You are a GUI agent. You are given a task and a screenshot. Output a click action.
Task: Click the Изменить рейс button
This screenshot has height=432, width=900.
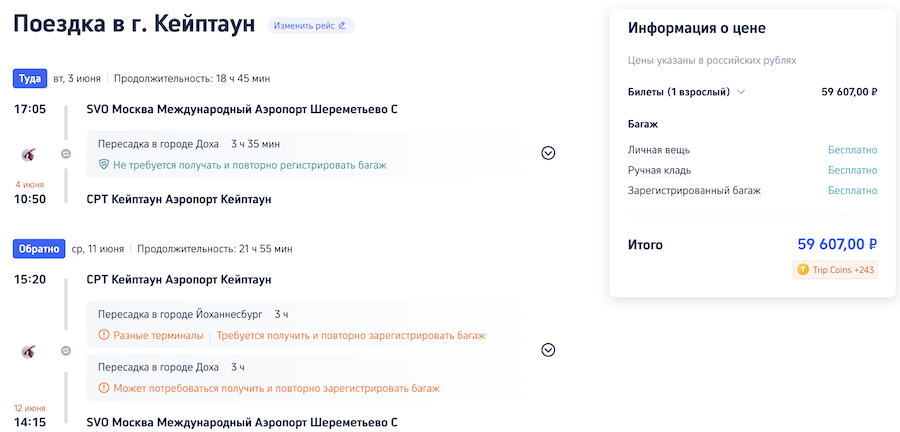tap(310, 25)
